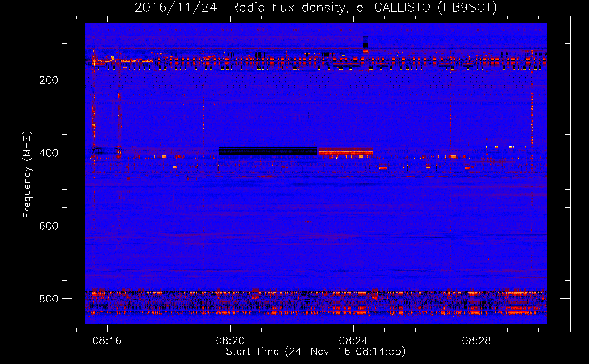The image size is (589, 364).
Task: Click the 400 frequency tick label
Action: pos(49,153)
